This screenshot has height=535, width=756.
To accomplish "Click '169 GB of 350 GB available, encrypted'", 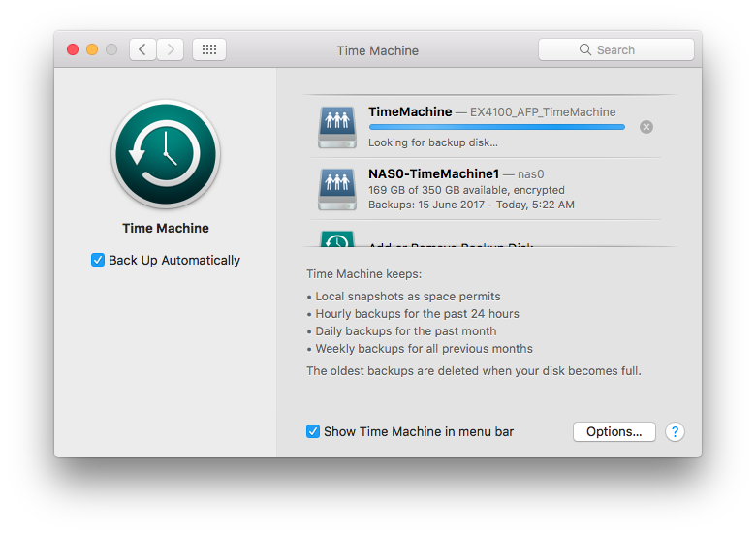I will click(466, 190).
